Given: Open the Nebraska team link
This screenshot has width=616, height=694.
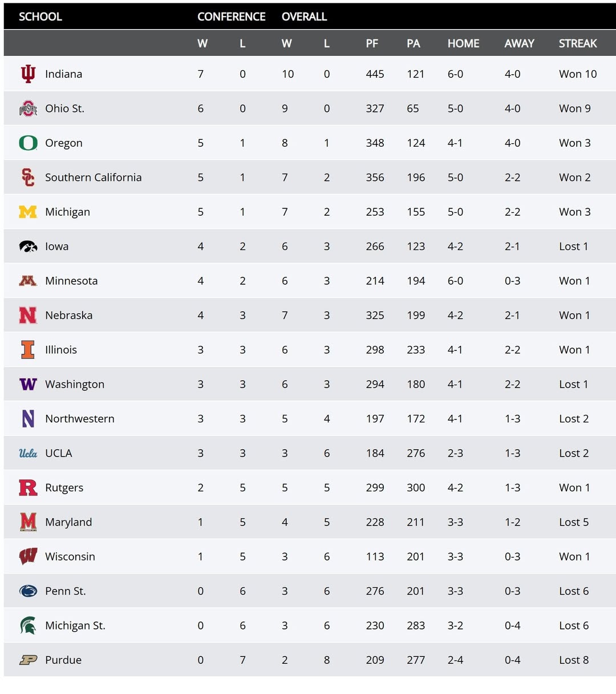Looking at the screenshot, I should (68, 315).
